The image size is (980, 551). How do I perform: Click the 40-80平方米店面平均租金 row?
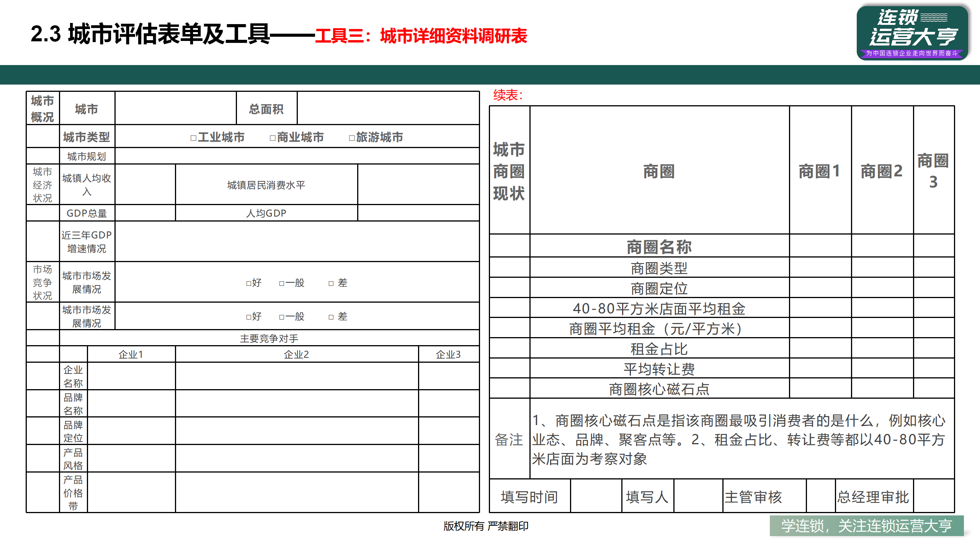coord(659,308)
